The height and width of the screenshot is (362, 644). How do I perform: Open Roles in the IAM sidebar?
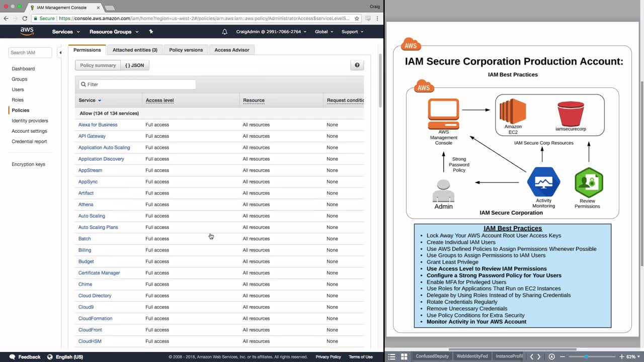pyautogui.click(x=18, y=100)
